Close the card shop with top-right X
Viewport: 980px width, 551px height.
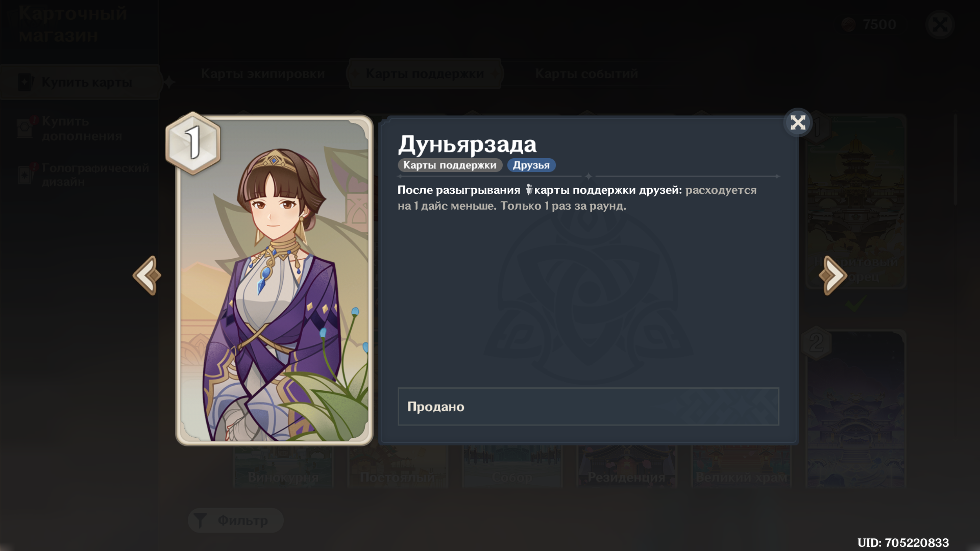[x=940, y=24]
